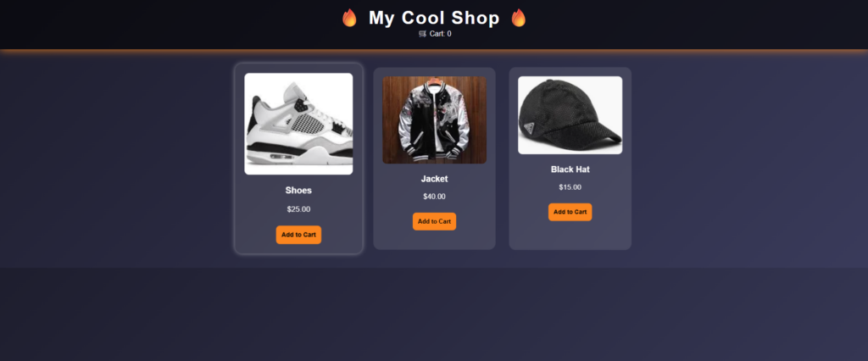Add the Shoes to the cart

click(298, 235)
